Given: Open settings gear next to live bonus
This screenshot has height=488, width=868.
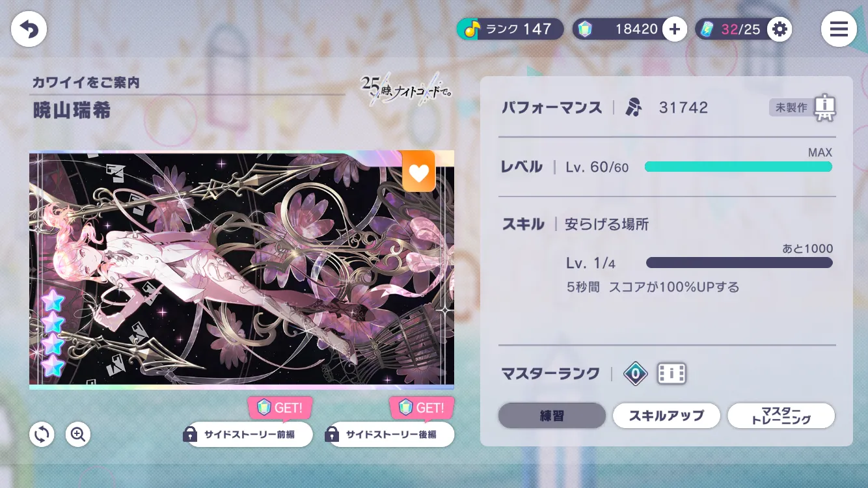Looking at the screenshot, I should [780, 29].
